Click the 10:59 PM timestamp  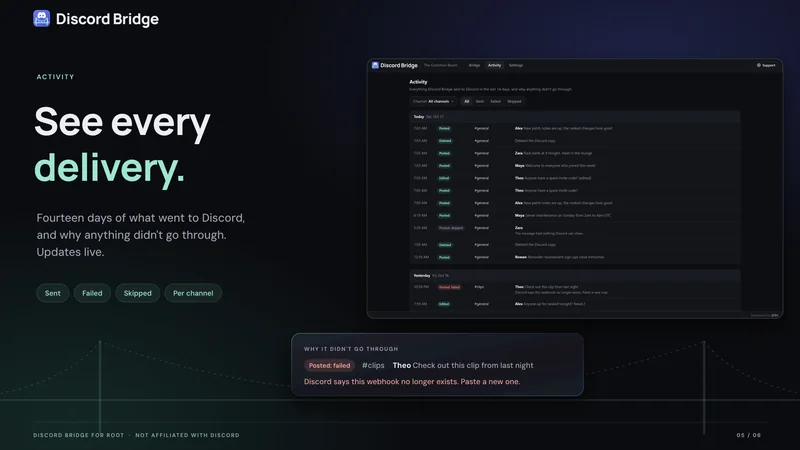pyautogui.click(x=421, y=287)
